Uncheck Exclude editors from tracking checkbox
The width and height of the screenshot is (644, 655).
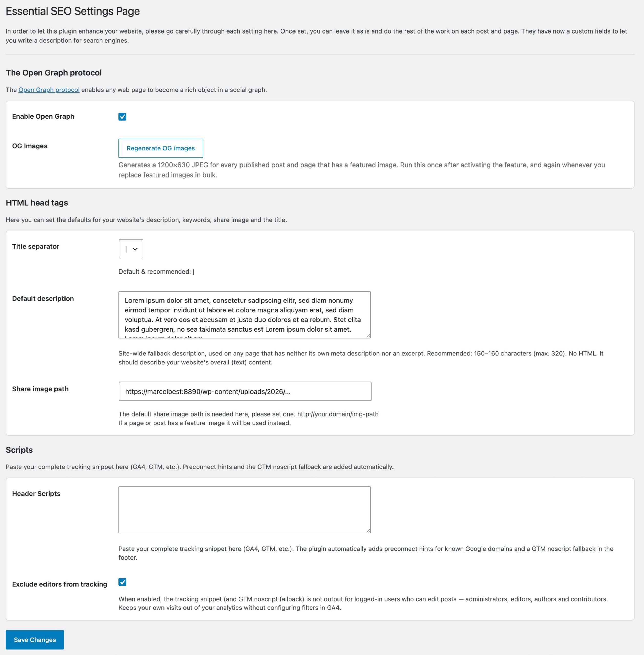tap(123, 582)
